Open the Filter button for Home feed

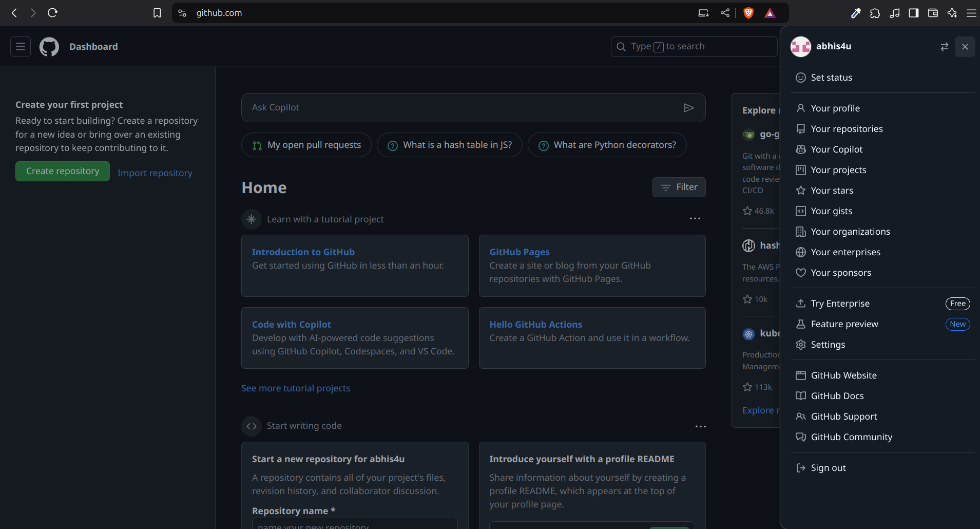coord(679,187)
